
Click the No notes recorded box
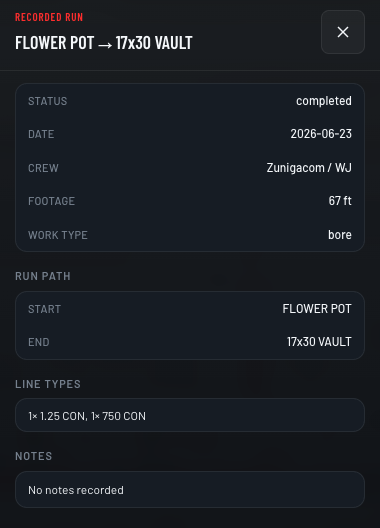tap(190, 490)
